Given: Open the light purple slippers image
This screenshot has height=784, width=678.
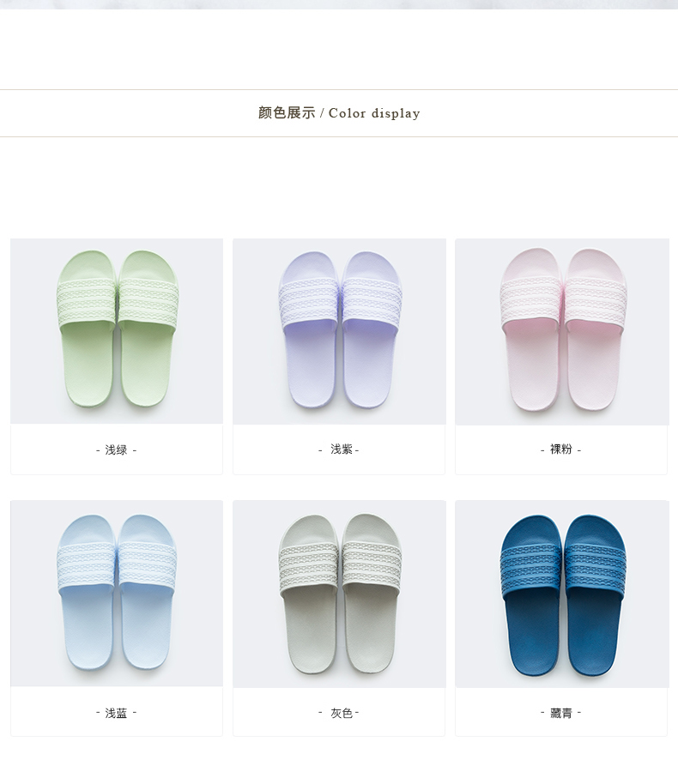Looking at the screenshot, I should coord(339,331).
